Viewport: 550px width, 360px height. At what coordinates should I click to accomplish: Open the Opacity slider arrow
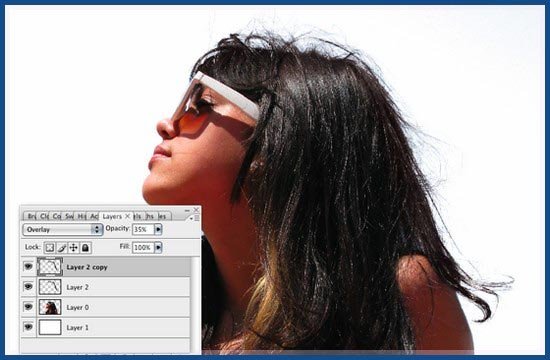coord(158,229)
